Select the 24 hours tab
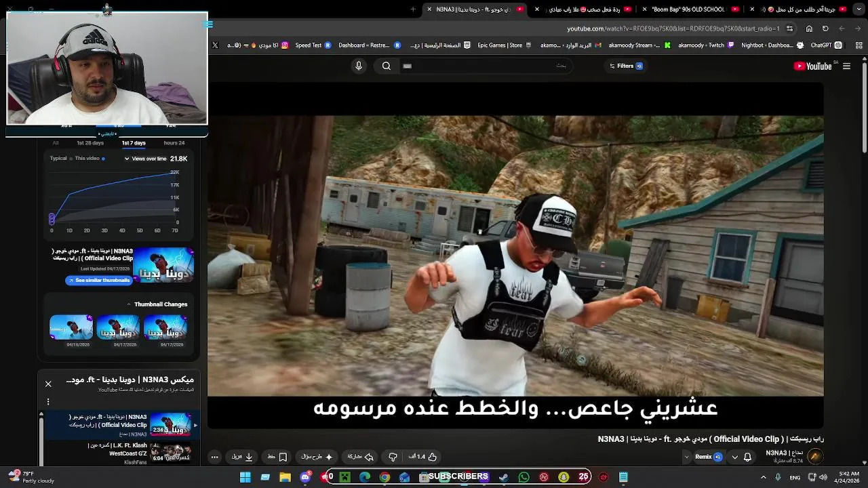 pos(174,143)
